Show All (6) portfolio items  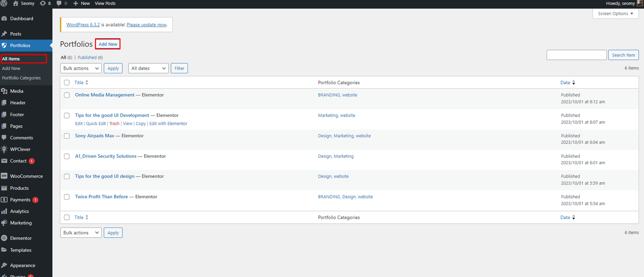pyautogui.click(x=66, y=58)
